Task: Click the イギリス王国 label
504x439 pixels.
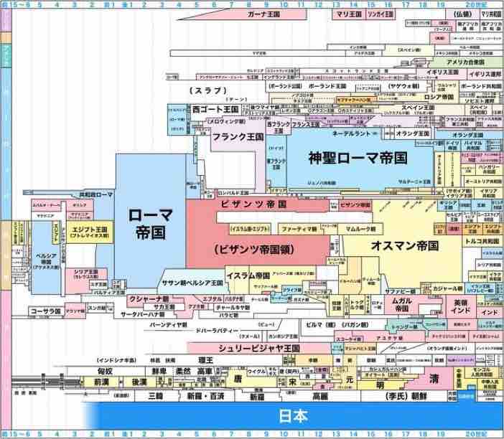Action: tap(442, 72)
